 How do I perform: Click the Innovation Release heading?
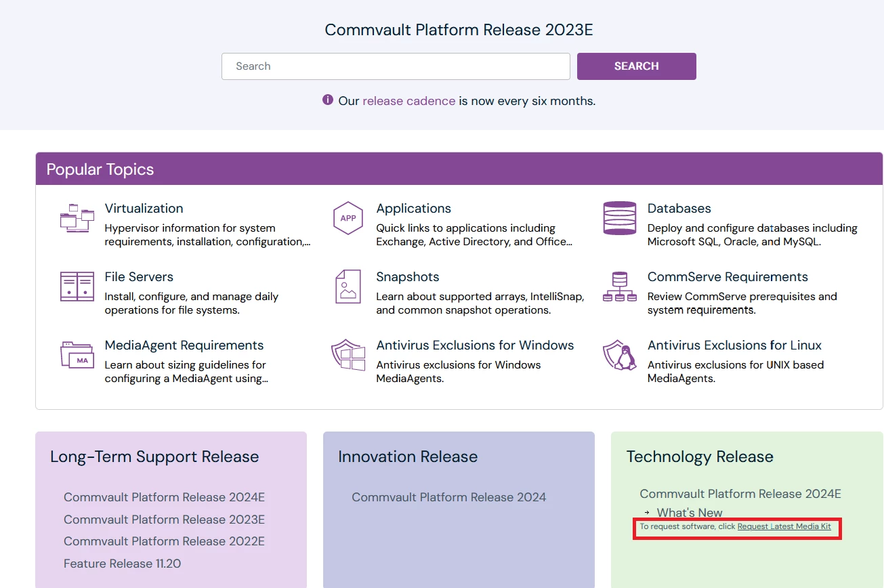pyautogui.click(x=408, y=457)
